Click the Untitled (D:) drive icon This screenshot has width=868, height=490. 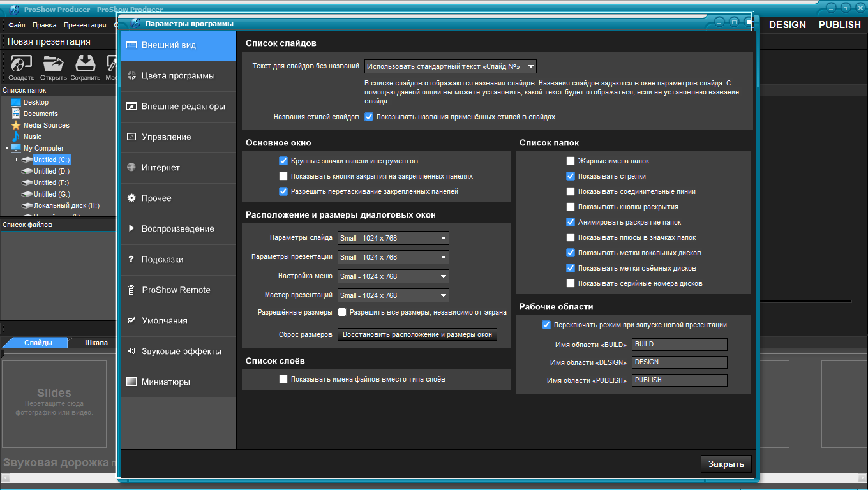(x=27, y=171)
